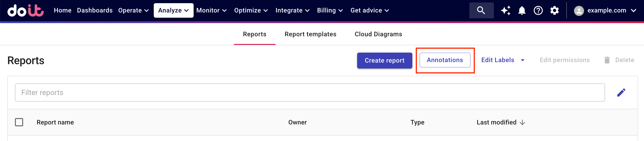644x141 pixels.
Task: Switch to the Report templates tab
Action: tap(310, 34)
